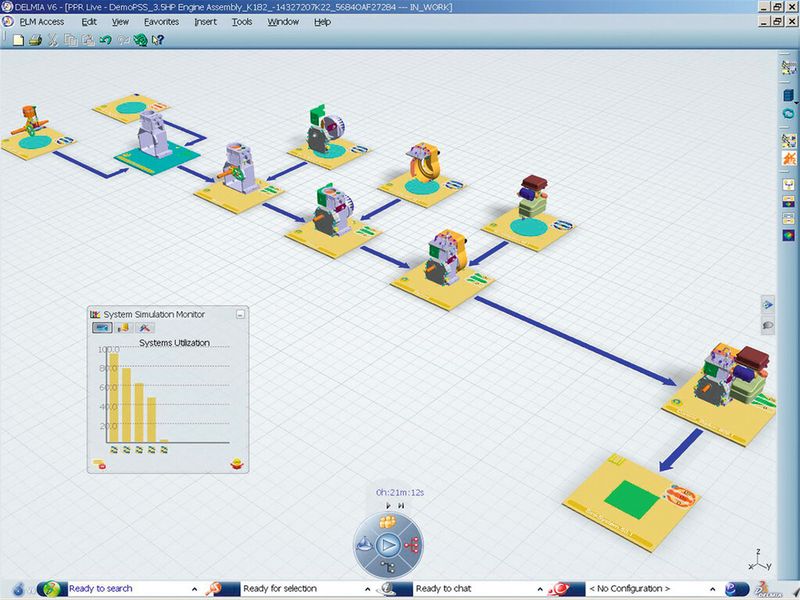800x600 pixels.
Task: Click the green square on final station
Action: click(x=632, y=499)
